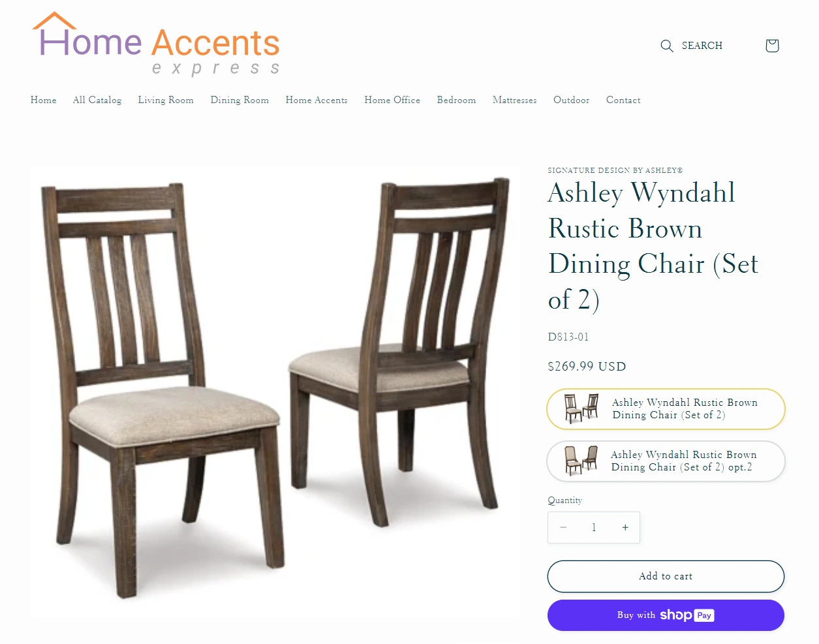Click the quantity number field
The height and width of the screenshot is (644, 819).
[x=594, y=527]
